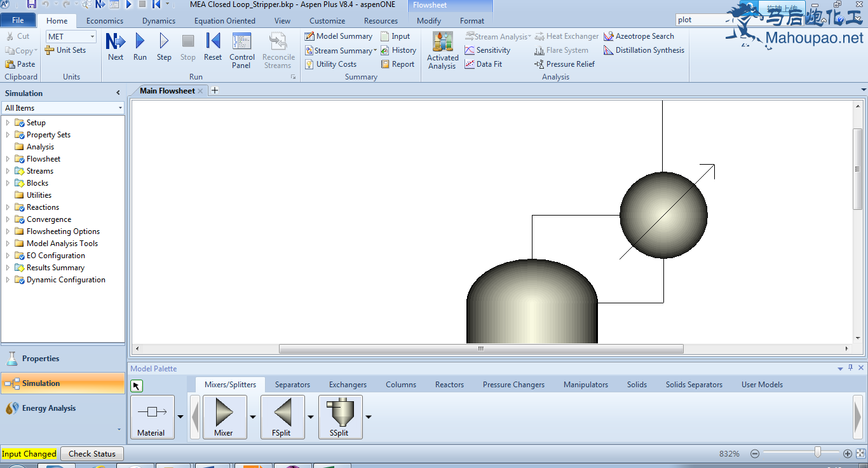Open Pressure Relief analysis
Image resolution: width=868 pixels, height=468 pixels.
coord(565,64)
